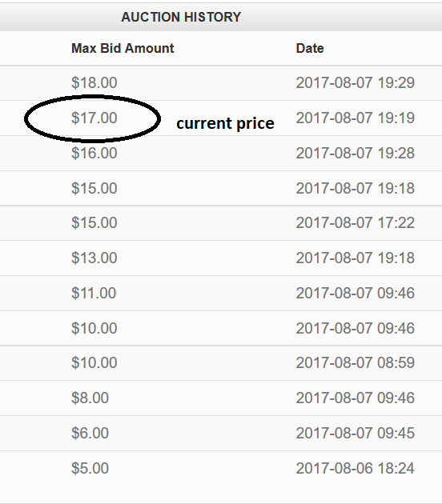
Task: Click the $6.00 bid amount
Action: pos(90,433)
